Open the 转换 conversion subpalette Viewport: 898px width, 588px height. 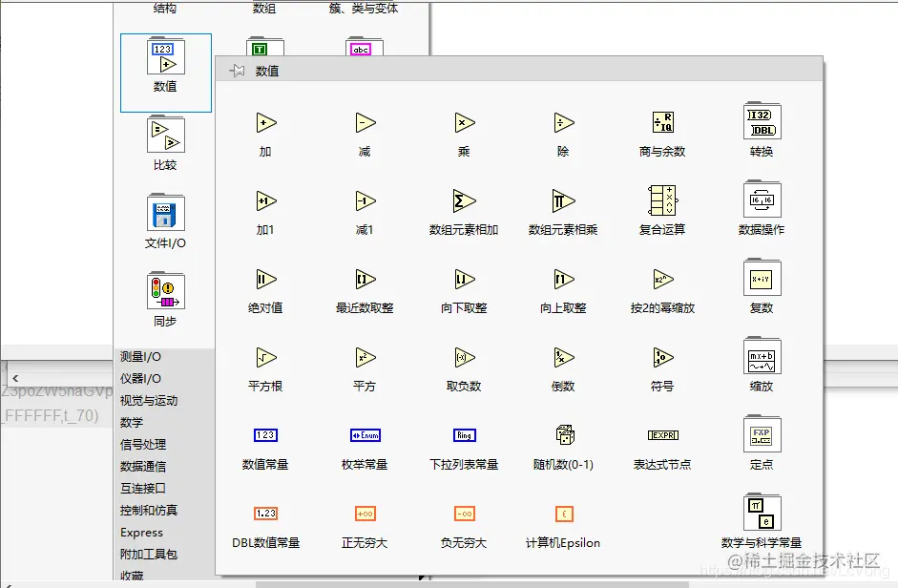coord(761,122)
